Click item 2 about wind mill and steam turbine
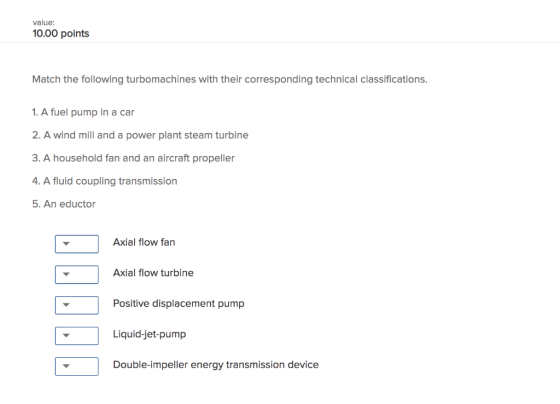Image resolution: width=560 pixels, height=404 pixels. [x=140, y=135]
